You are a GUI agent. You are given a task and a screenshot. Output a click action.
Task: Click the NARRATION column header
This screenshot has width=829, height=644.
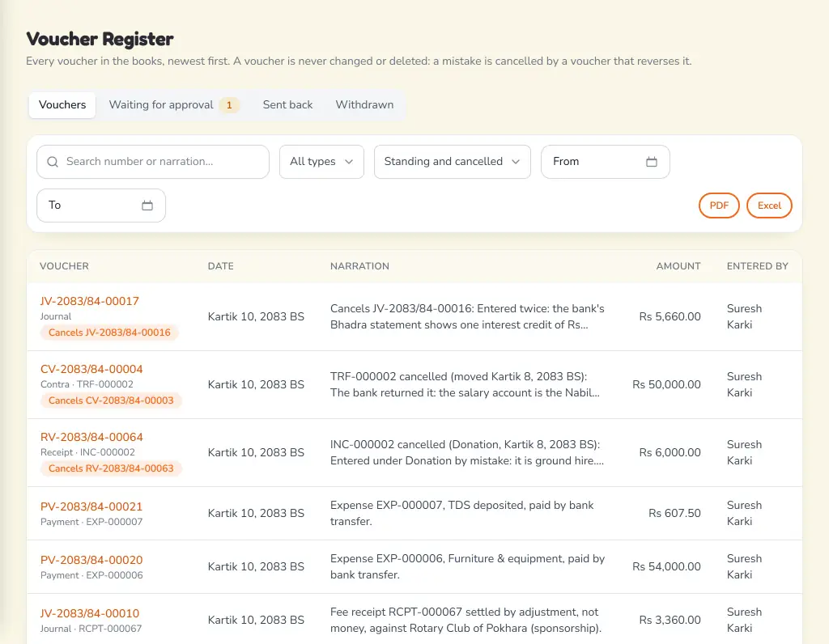[359, 266]
